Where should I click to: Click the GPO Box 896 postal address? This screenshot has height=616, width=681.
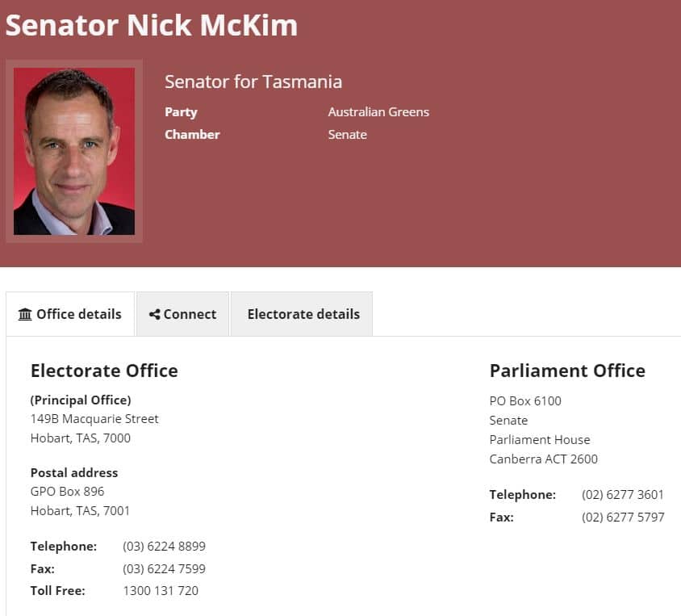[x=67, y=492]
